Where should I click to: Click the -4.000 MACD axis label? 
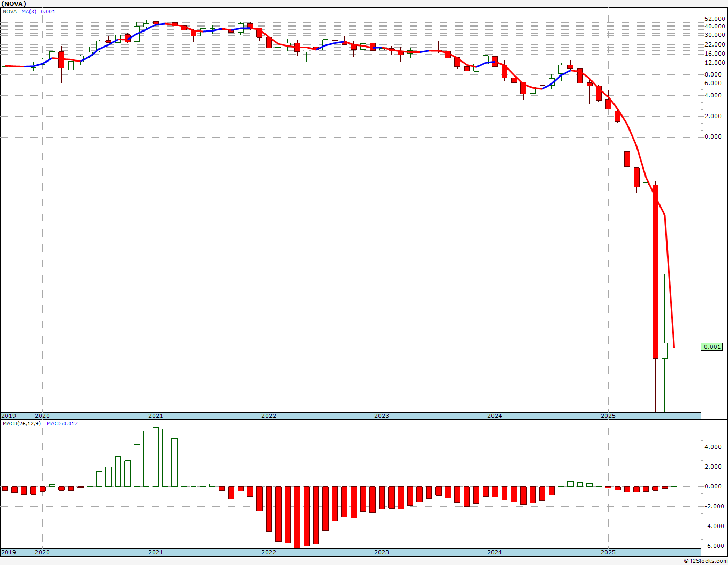(x=715, y=526)
